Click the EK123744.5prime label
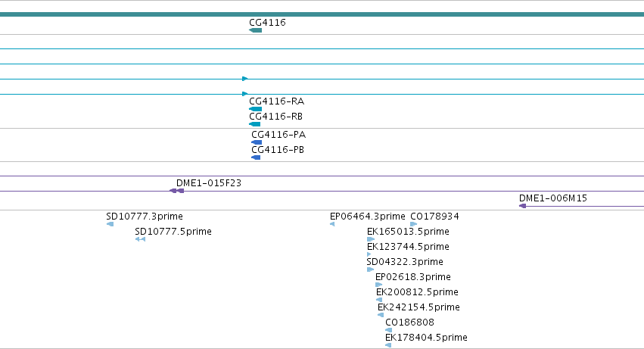 (x=408, y=247)
